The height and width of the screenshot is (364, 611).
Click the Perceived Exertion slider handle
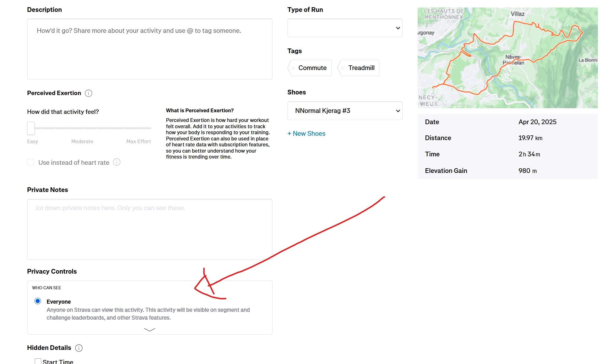[x=31, y=128]
